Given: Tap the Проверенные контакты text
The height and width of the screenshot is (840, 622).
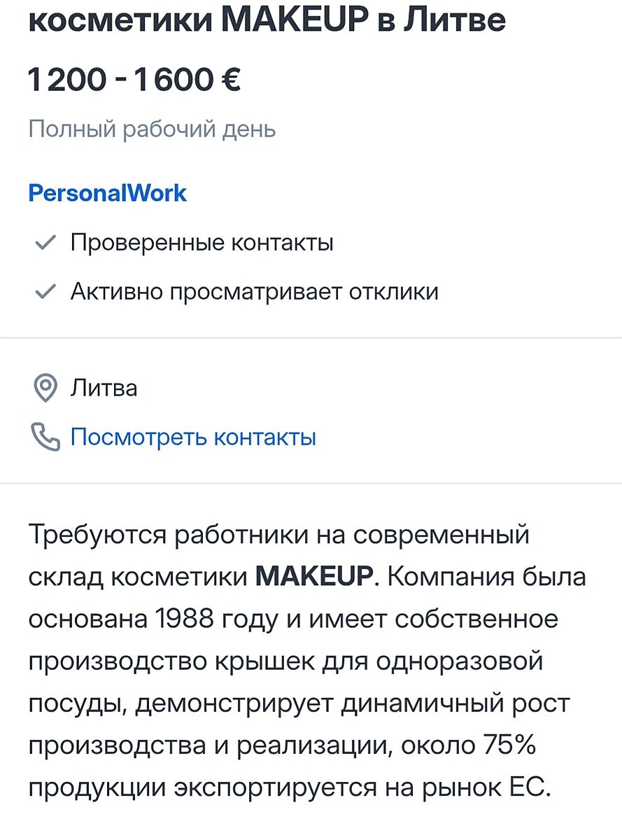Looking at the screenshot, I should coord(202,243).
